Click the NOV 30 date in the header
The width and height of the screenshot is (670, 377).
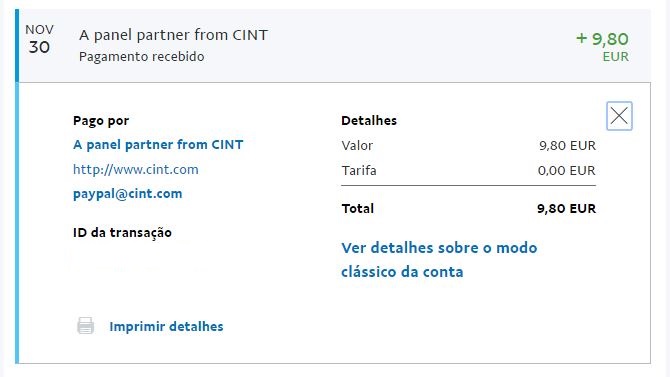click(39, 39)
